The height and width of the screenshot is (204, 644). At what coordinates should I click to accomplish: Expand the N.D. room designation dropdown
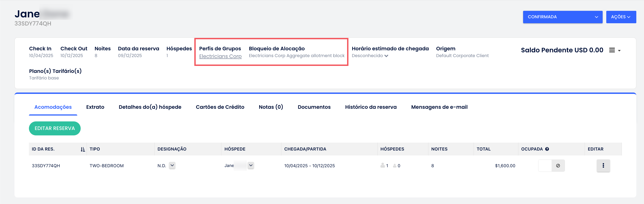[x=172, y=165]
